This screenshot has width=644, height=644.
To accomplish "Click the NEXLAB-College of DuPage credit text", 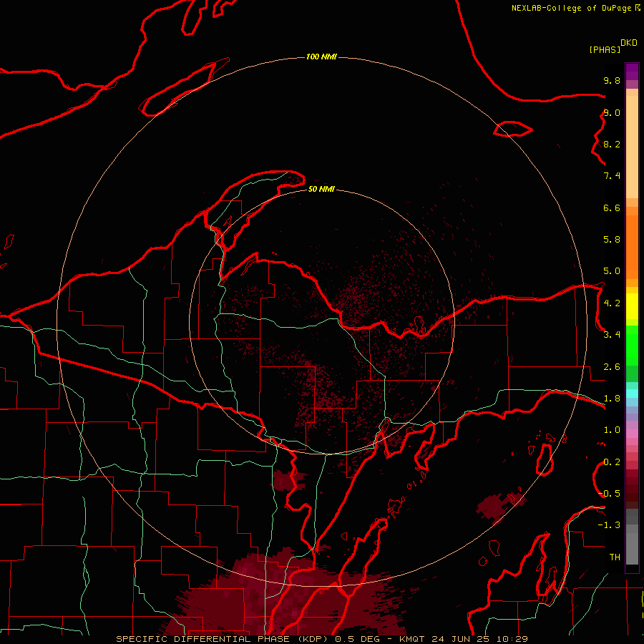I will tap(571, 8).
